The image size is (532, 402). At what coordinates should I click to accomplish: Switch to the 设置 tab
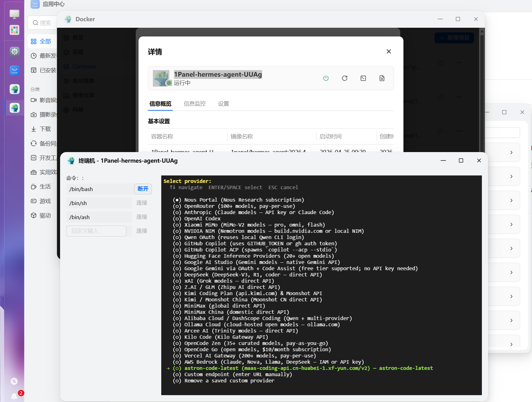tap(224, 104)
